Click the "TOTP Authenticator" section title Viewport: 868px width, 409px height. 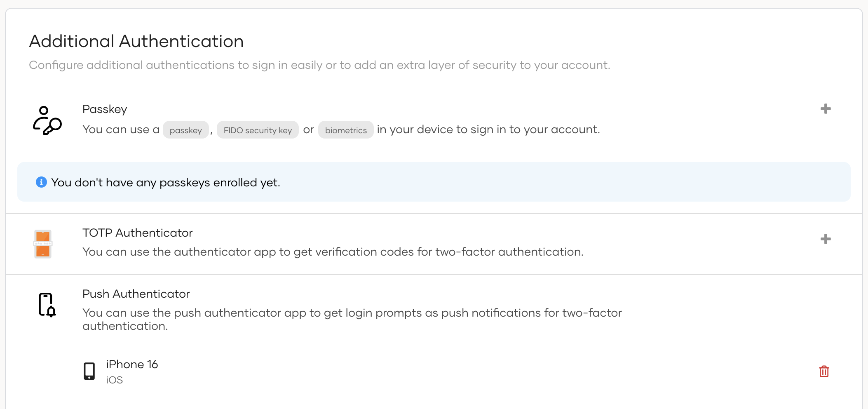[138, 233]
